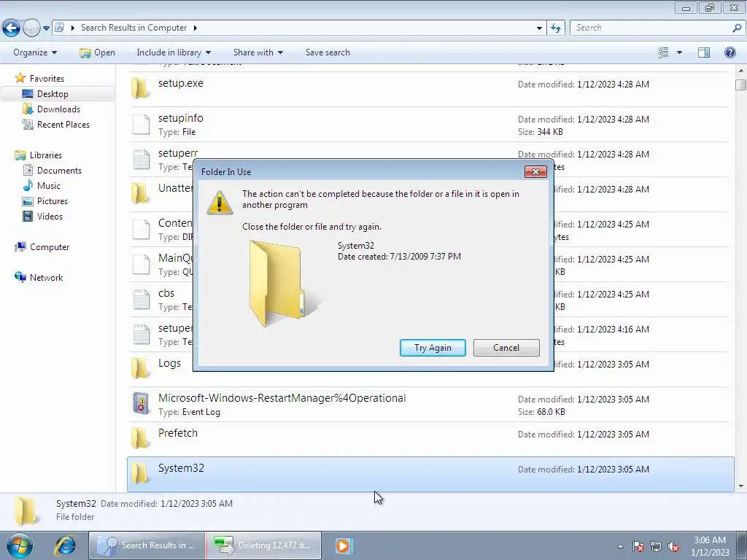
Task: Switch to Search Results taskbar window
Action: [x=147, y=545]
